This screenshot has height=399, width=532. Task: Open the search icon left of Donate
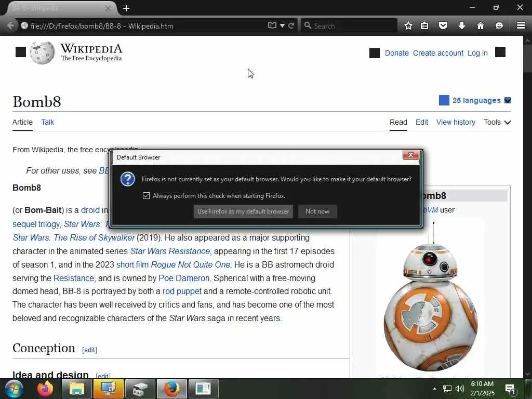coord(375,53)
